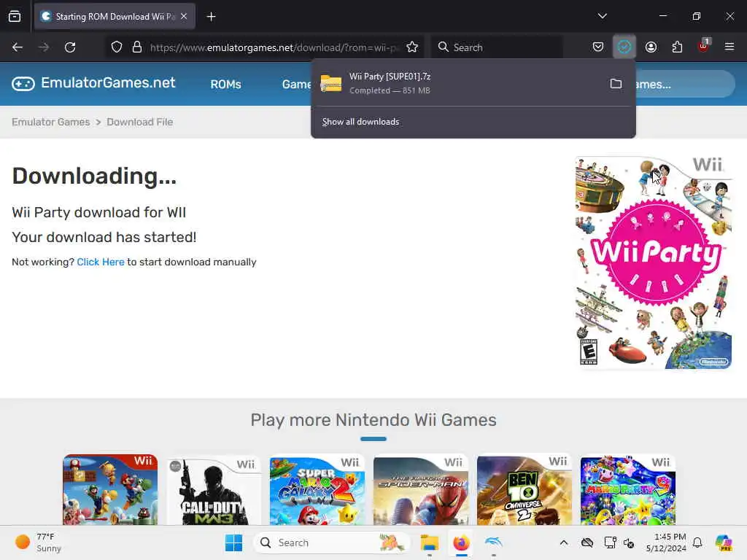The height and width of the screenshot is (560, 747).
Task: Open the Firefox account icon
Action: point(651,47)
